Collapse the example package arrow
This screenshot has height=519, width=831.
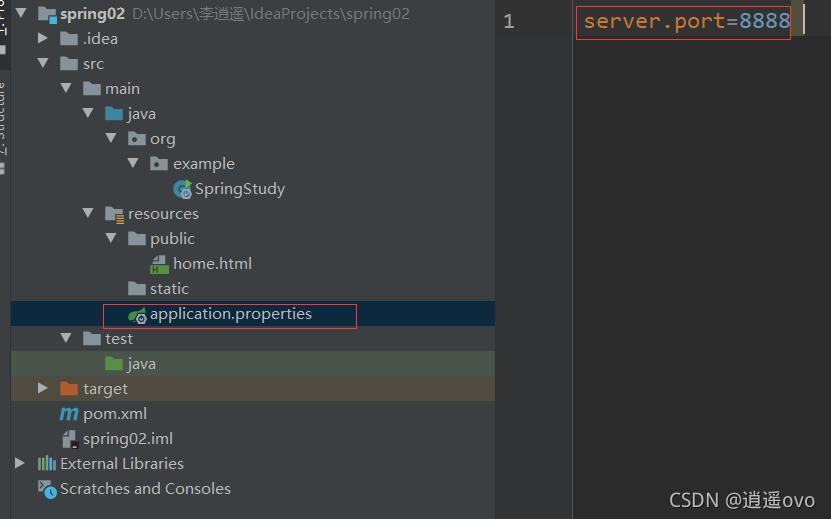133,163
